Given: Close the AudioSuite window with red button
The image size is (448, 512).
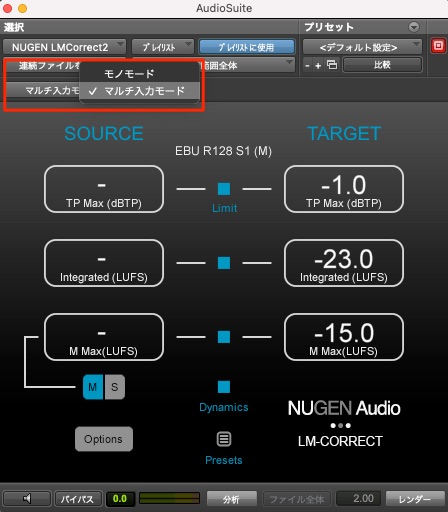Looking at the screenshot, I should 7,8.
